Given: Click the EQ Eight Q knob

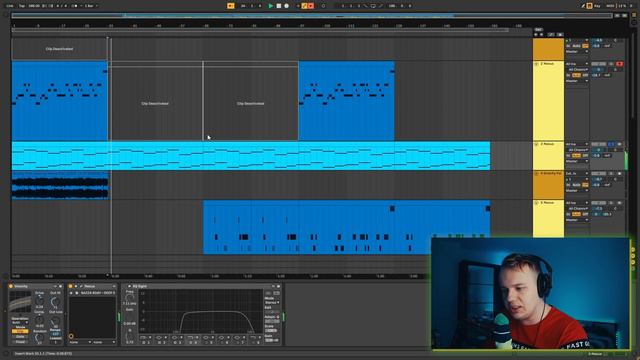Looking at the screenshot, I should pos(129,336).
